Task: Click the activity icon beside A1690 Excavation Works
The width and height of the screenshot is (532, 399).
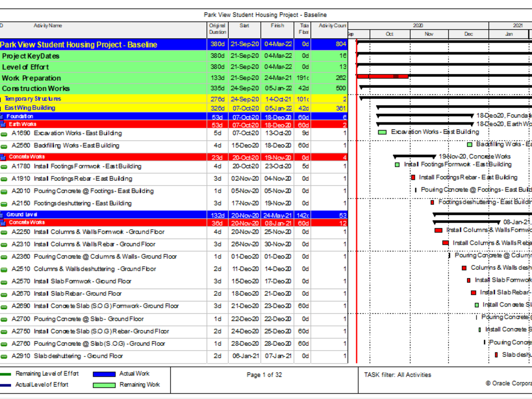Action: point(5,133)
